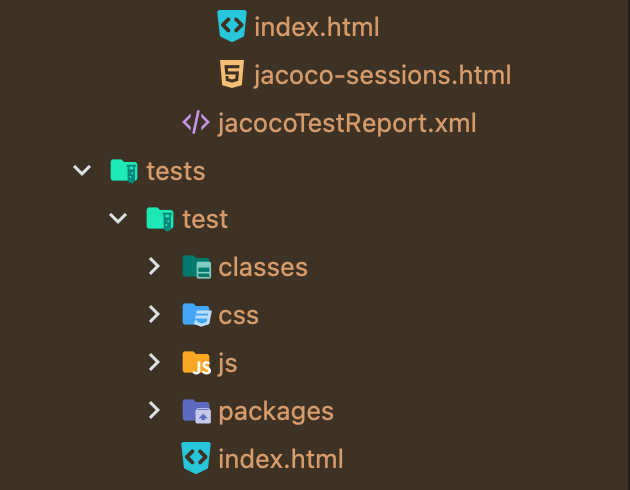
Task: Select the classes folder label
Action: 263,267
